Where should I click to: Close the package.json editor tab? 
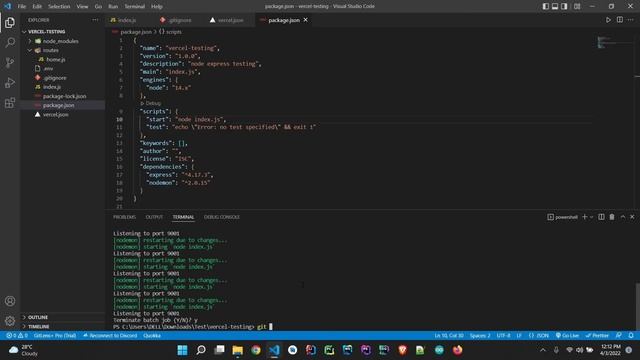[x=305, y=20]
